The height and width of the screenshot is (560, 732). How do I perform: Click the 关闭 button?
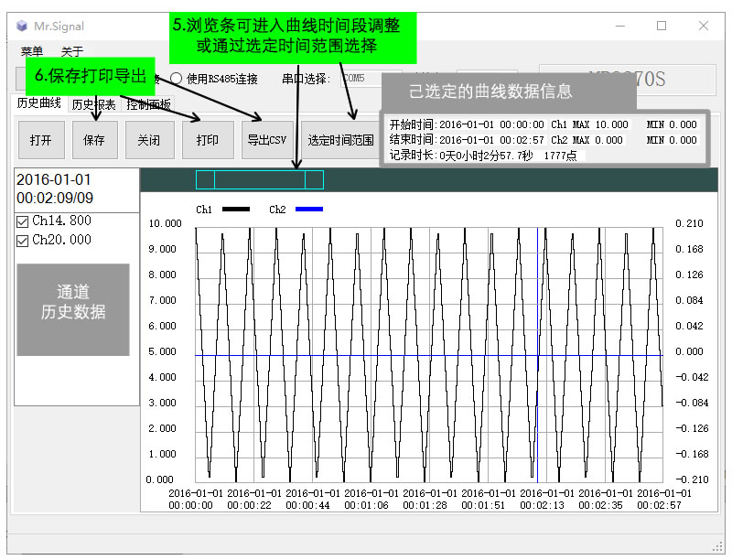click(149, 140)
